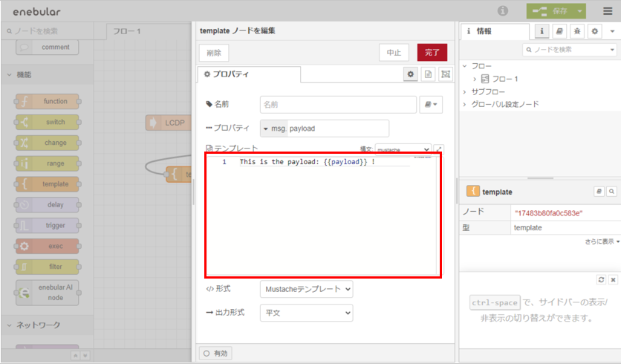Collapse the 機能 palette category

click(47, 74)
